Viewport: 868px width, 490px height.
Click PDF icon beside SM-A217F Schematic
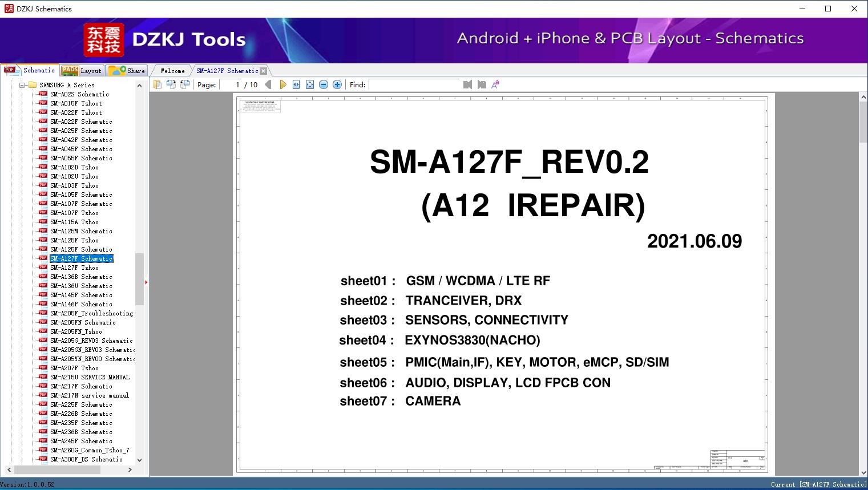[43, 386]
